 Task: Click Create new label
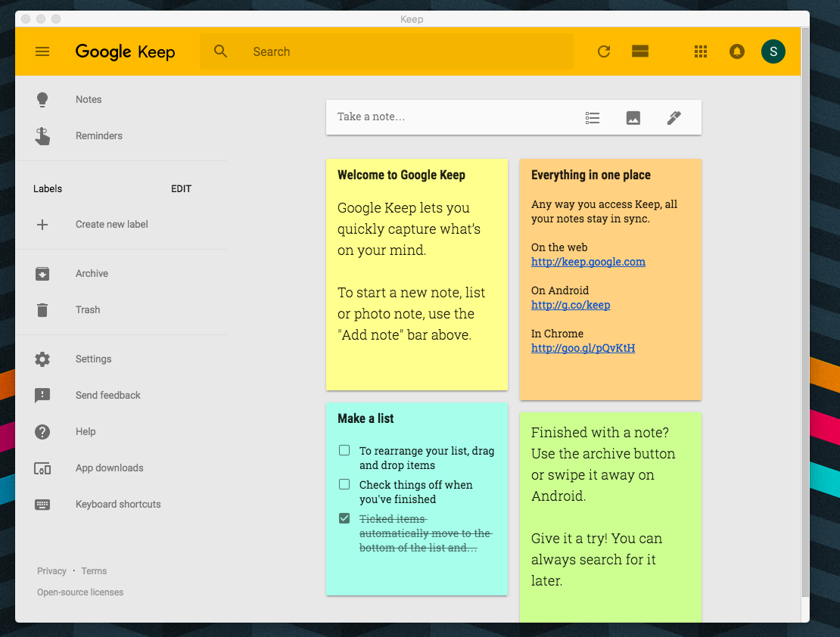coord(111,225)
